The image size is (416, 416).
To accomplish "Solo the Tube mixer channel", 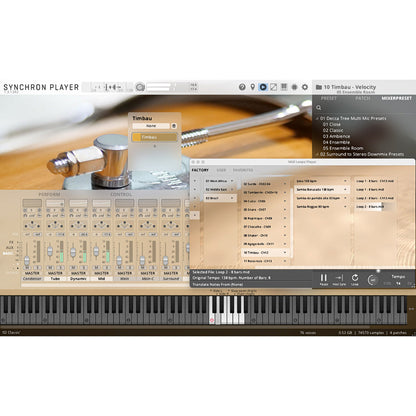I will (x=60, y=268).
